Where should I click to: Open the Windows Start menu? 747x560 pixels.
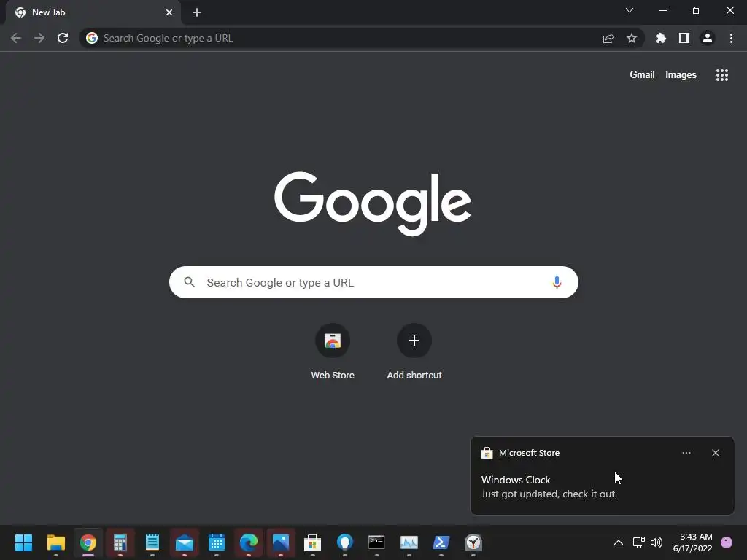[x=23, y=542]
